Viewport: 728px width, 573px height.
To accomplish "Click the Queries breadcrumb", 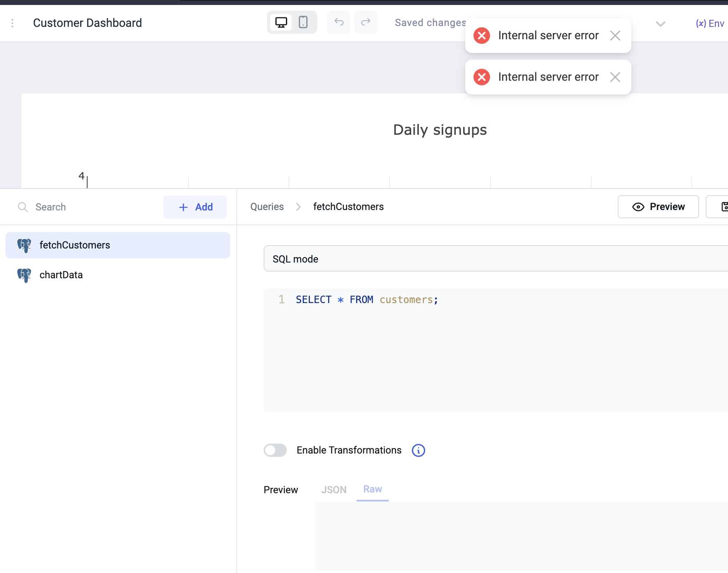I will tap(266, 207).
